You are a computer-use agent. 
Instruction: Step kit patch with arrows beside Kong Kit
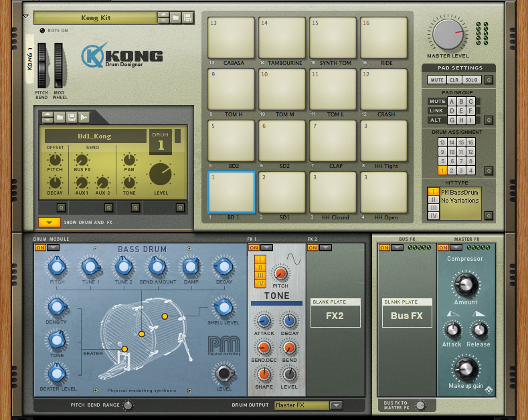tap(163, 18)
